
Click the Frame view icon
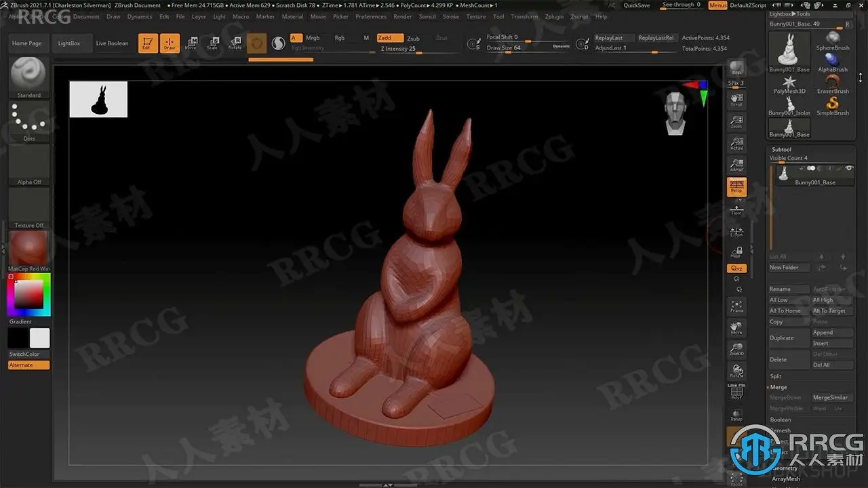click(x=736, y=306)
